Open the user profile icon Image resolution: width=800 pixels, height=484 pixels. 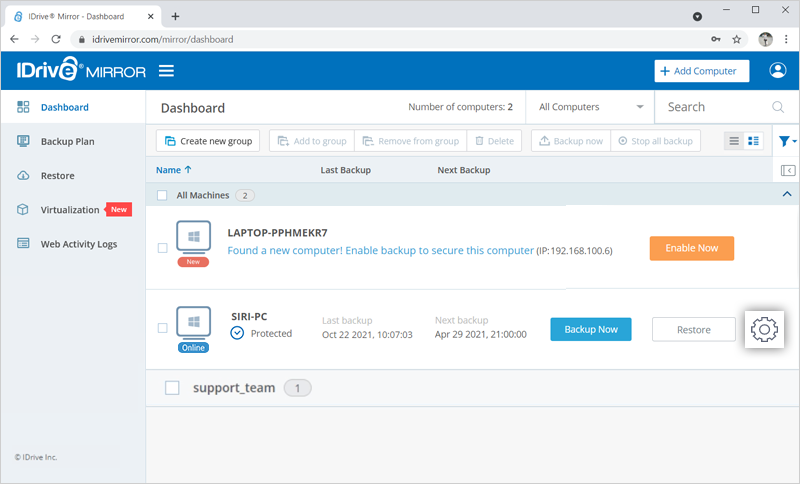[777, 71]
